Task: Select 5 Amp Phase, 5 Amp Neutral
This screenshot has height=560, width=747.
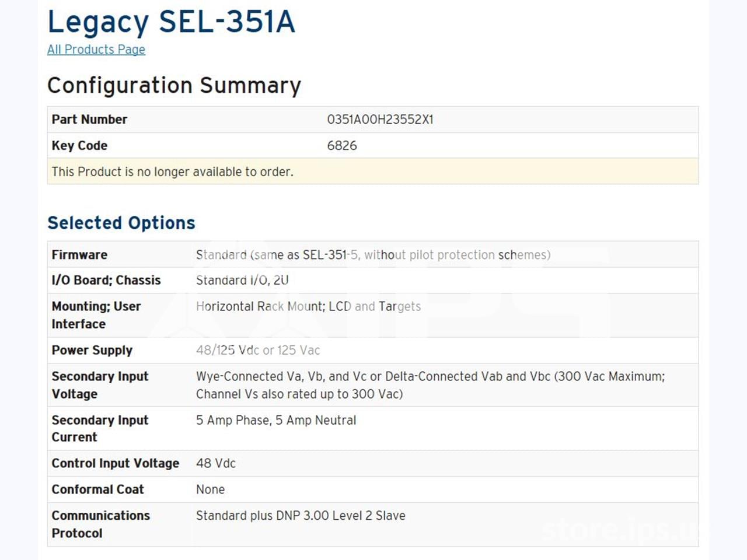Action: click(276, 421)
